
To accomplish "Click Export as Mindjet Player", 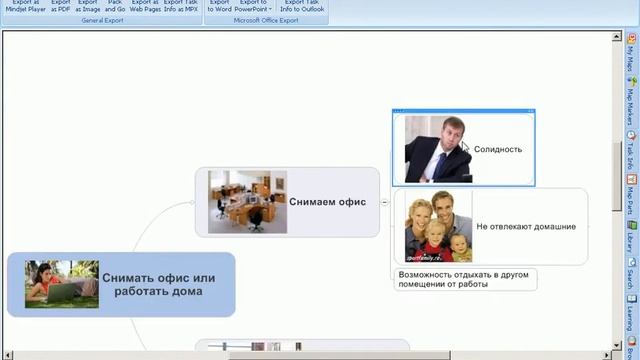I will click(26, 6).
